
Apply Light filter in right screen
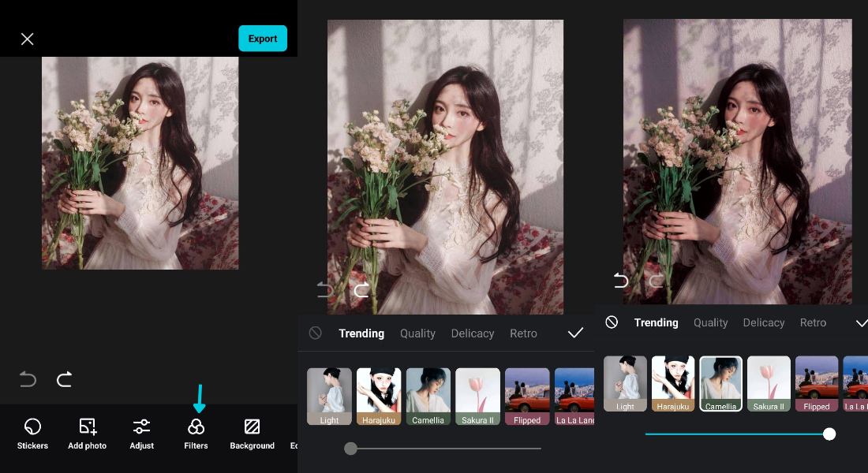click(625, 383)
